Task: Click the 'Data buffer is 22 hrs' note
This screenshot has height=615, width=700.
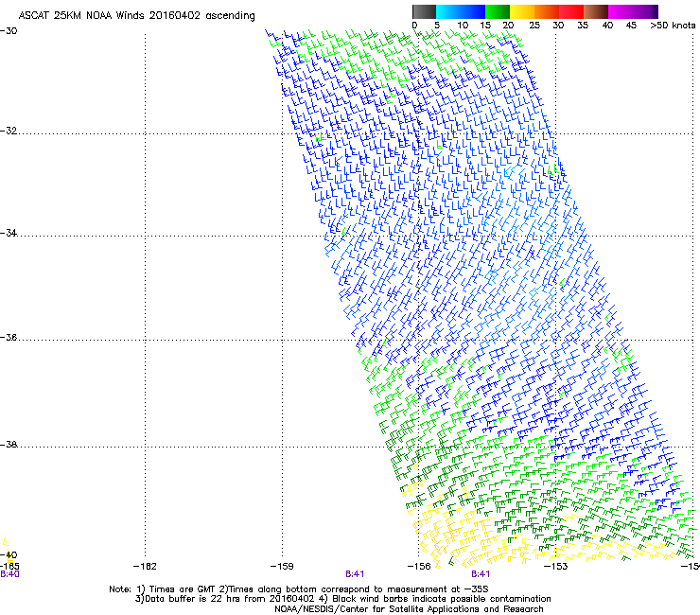Action: (342, 599)
